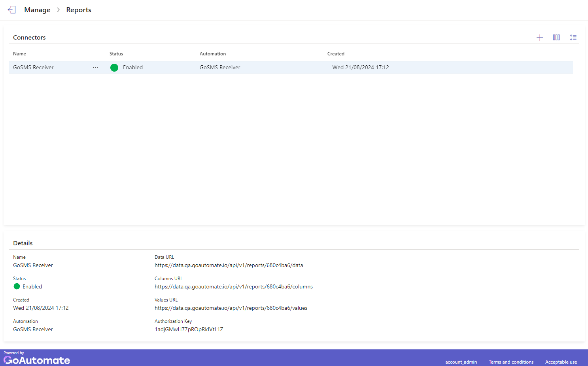Click the Status column header
This screenshot has width=588, height=366.
[x=116, y=54]
